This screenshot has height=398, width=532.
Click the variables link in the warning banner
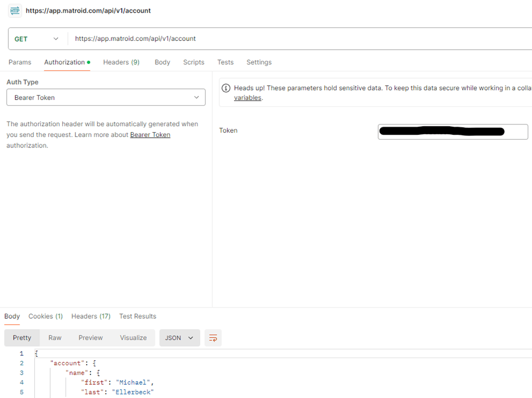[248, 98]
